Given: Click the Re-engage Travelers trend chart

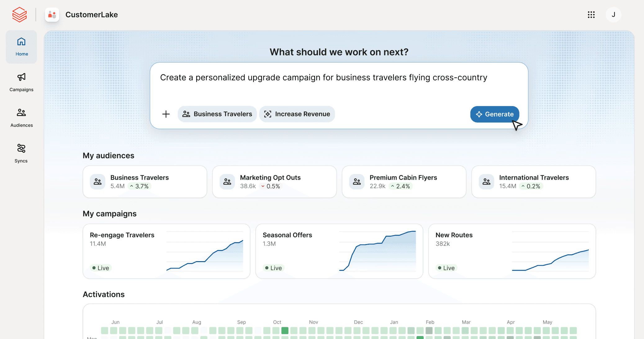Looking at the screenshot, I should (x=205, y=251).
